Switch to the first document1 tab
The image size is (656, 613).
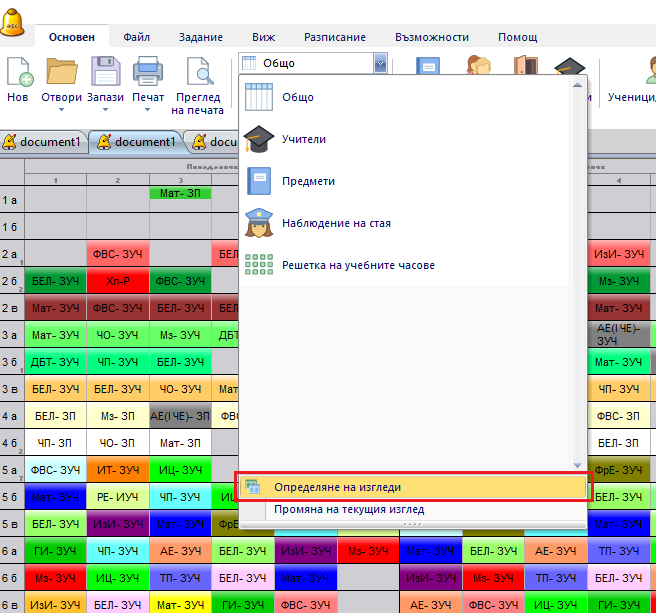tap(45, 142)
